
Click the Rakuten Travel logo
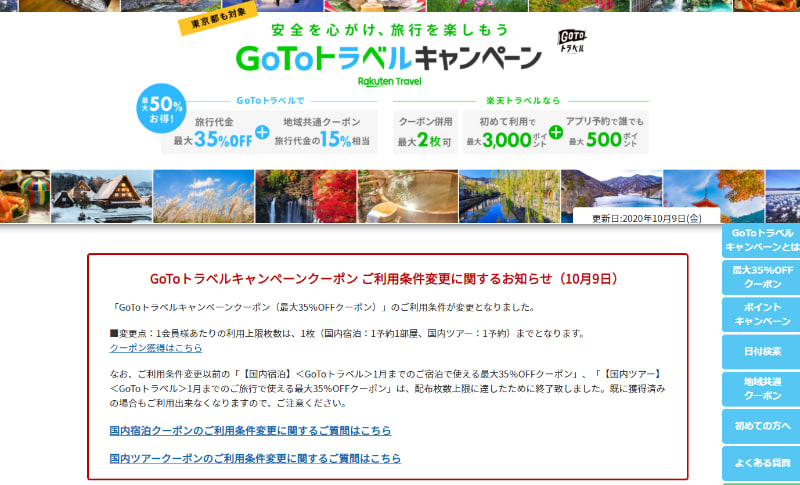389,82
